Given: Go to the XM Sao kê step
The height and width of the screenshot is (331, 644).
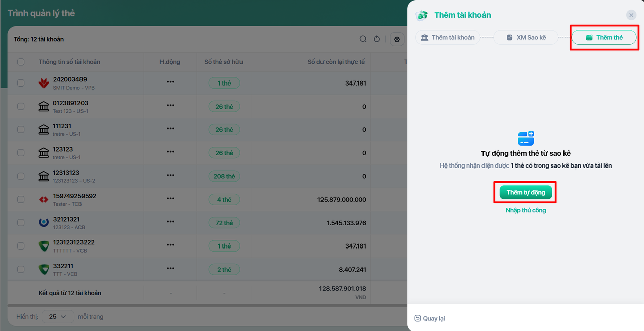Looking at the screenshot, I should coord(526,37).
